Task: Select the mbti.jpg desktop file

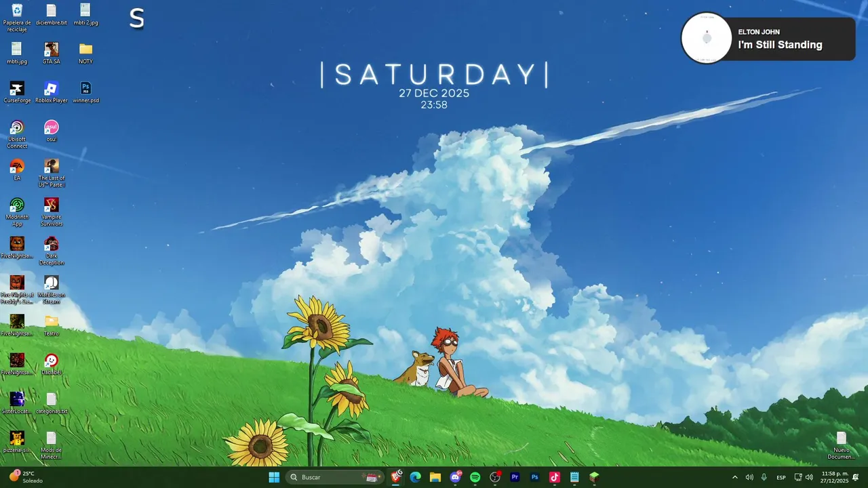Action: [x=17, y=54]
